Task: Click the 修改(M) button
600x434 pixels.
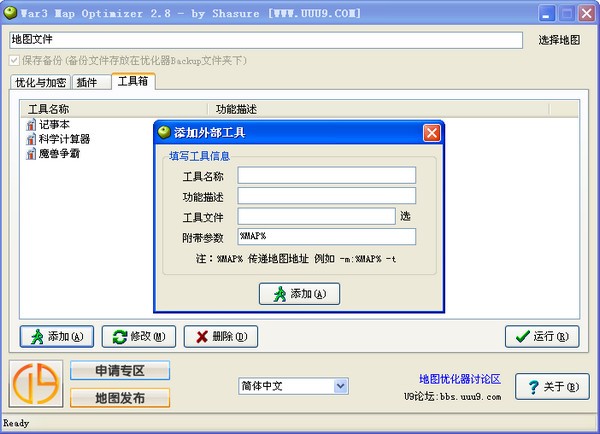Action: pyautogui.click(x=139, y=337)
